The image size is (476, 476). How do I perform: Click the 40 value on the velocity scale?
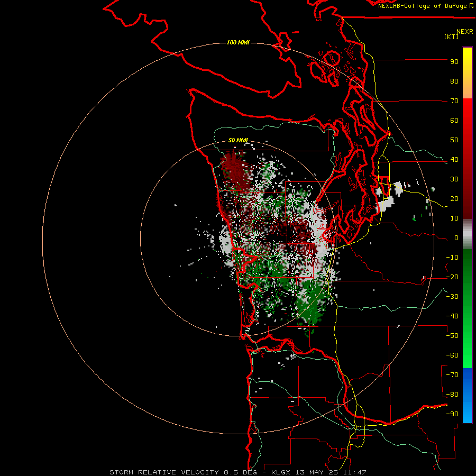tap(454, 160)
